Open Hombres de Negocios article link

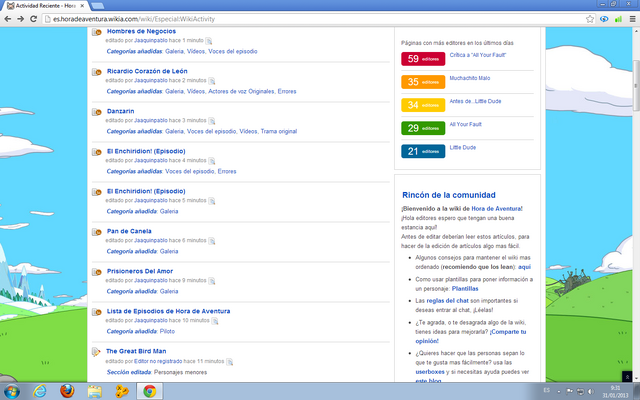pyautogui.click(x=141, y=31)
